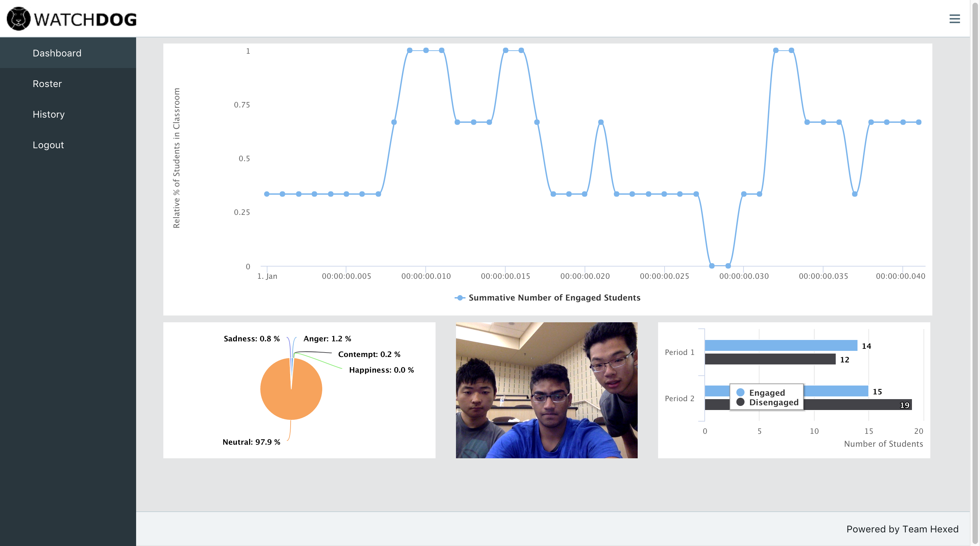The width and height of the screenshot is (980, 546).
Task: Click the classroom webcam image
Action: click(x=546, y=390)
